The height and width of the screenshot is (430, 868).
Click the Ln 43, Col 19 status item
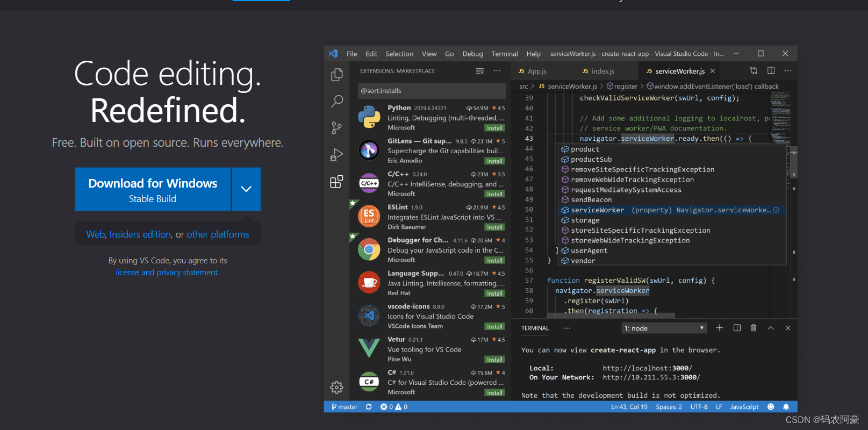click(629, 407)
